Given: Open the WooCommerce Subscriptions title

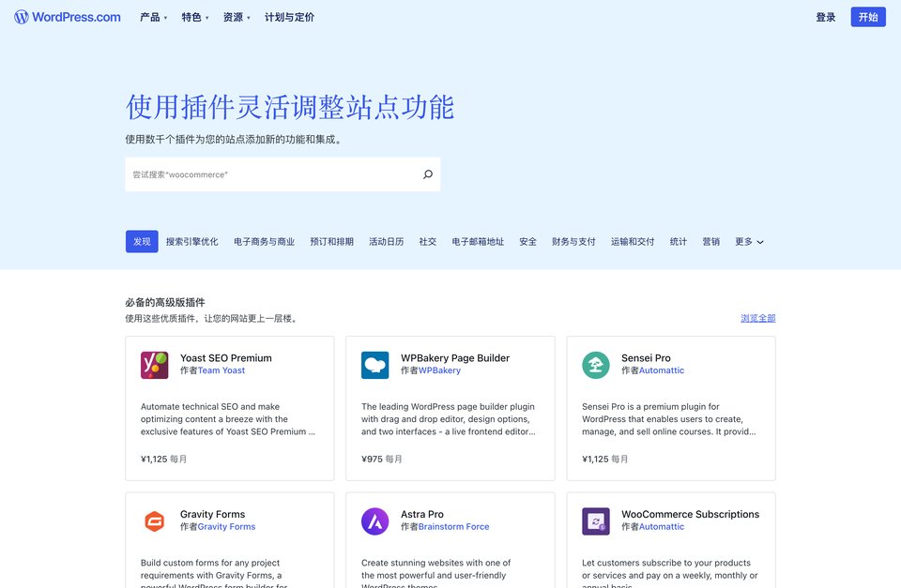Looking at the screenshot, I should coord(690,514).
